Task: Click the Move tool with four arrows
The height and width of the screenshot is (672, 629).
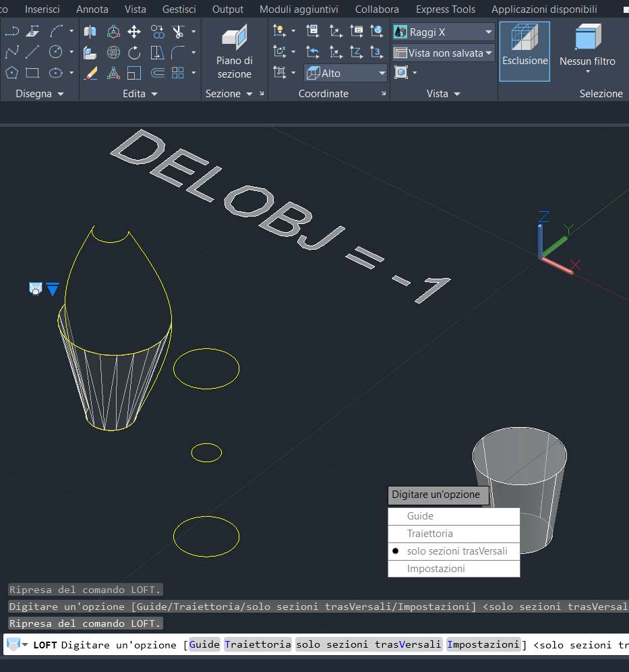Action: [x=134, y=31]
